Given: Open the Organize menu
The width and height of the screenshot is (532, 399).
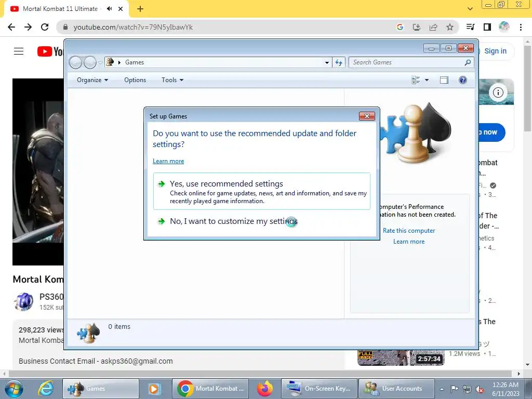Looking at the screenshot, I should pos(92,80).
